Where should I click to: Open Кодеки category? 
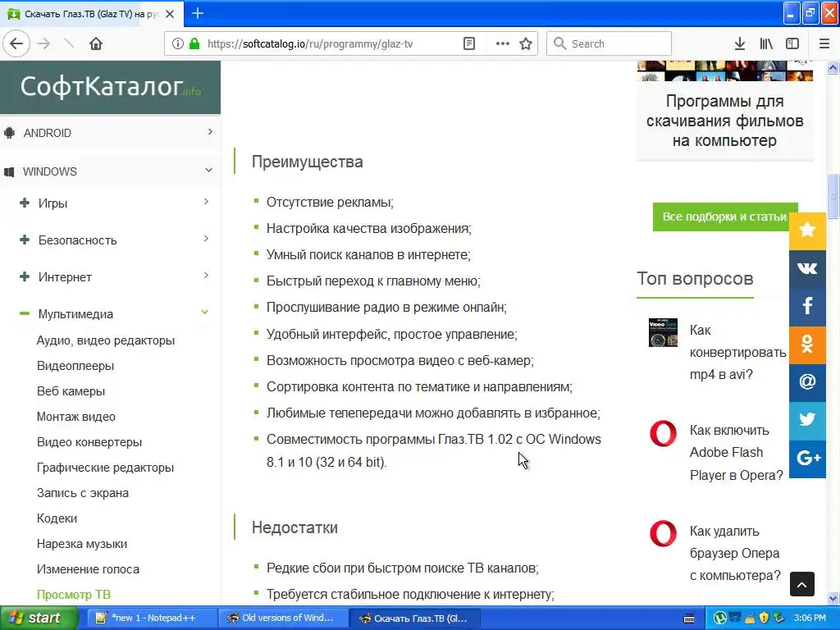[x=57, y=518]
